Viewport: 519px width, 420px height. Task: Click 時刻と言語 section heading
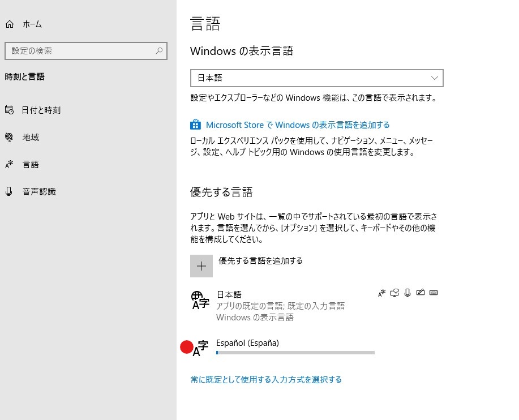point(24,77)
